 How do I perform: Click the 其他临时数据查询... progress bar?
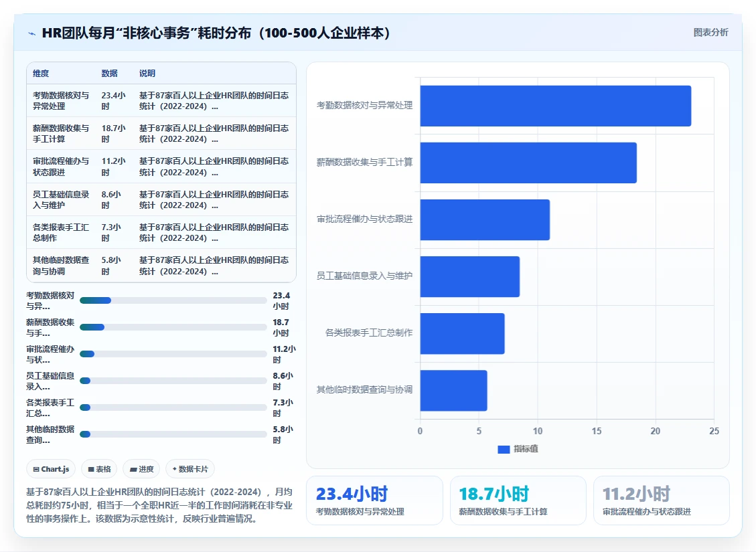point(173,434)
